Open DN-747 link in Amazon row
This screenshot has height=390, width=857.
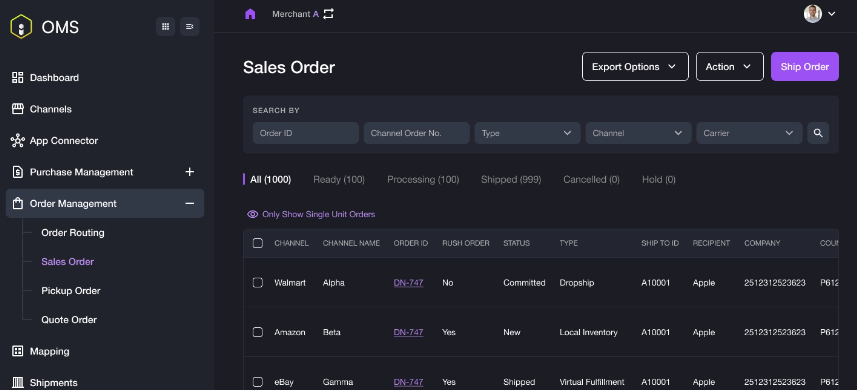[408, 332]
